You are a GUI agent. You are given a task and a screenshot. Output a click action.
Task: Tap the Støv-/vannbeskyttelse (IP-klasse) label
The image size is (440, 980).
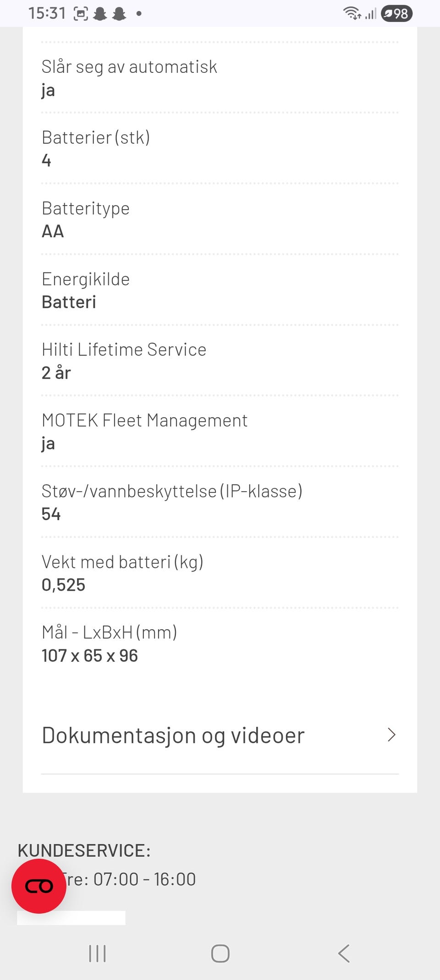[x=172, y=491]
